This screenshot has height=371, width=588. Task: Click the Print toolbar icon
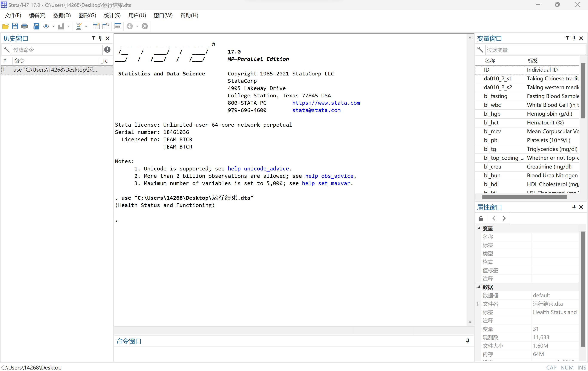(x=24, y=26)
